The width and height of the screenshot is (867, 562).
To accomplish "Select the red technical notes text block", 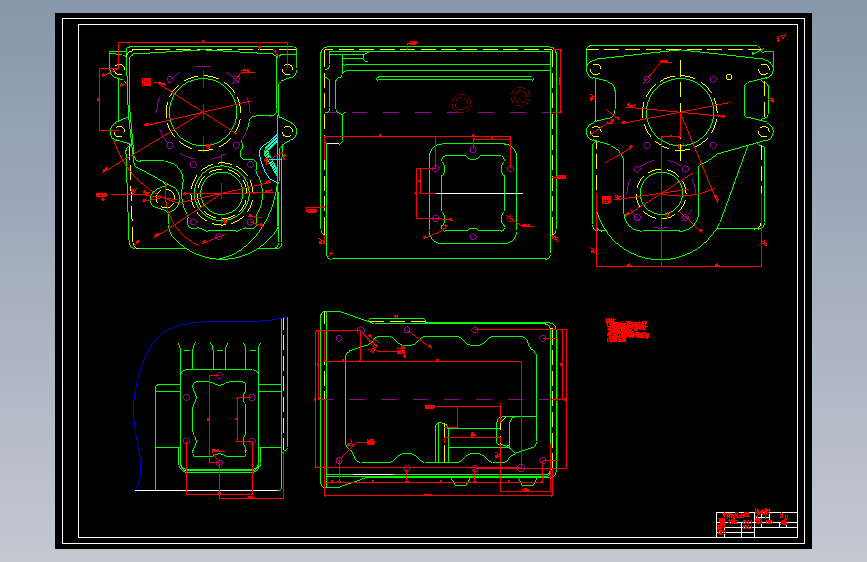I will click(x=627, y=330).
